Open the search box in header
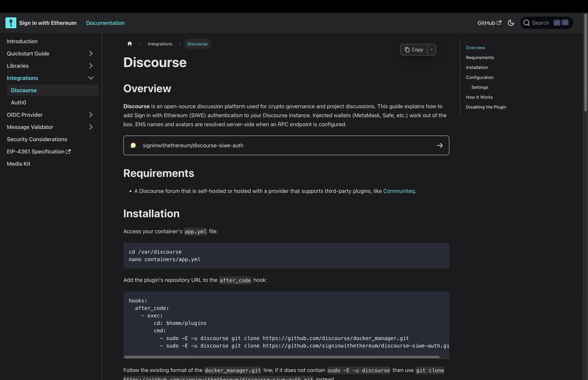 547,23
